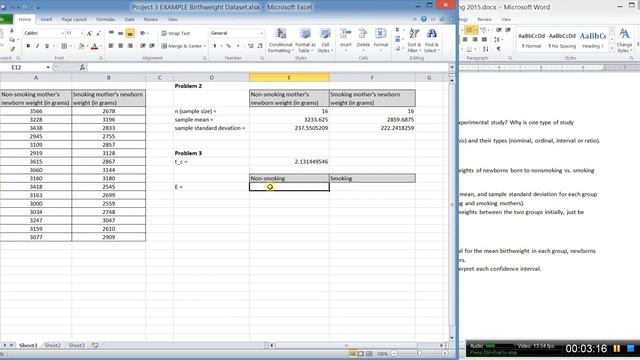Apply accounting dollar number format
Screen dimensions: 640x360
(x=214, y=46)
